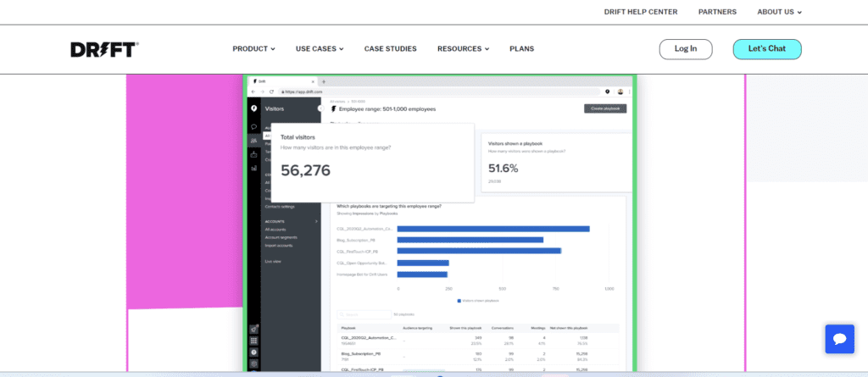The image size is (868, 377).
Task: Open the Reports bar-chart icon in sidebar
Action: tap(253, 168)
